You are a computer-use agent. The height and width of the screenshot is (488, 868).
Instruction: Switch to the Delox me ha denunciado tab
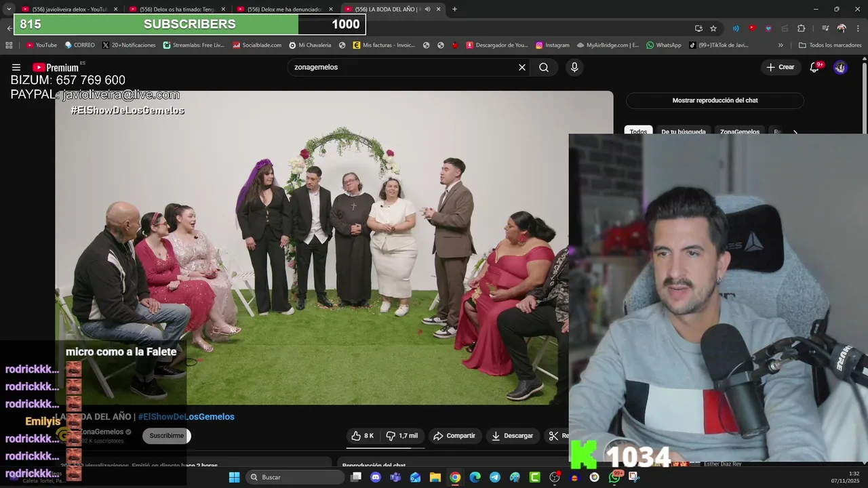click(284, 9)
